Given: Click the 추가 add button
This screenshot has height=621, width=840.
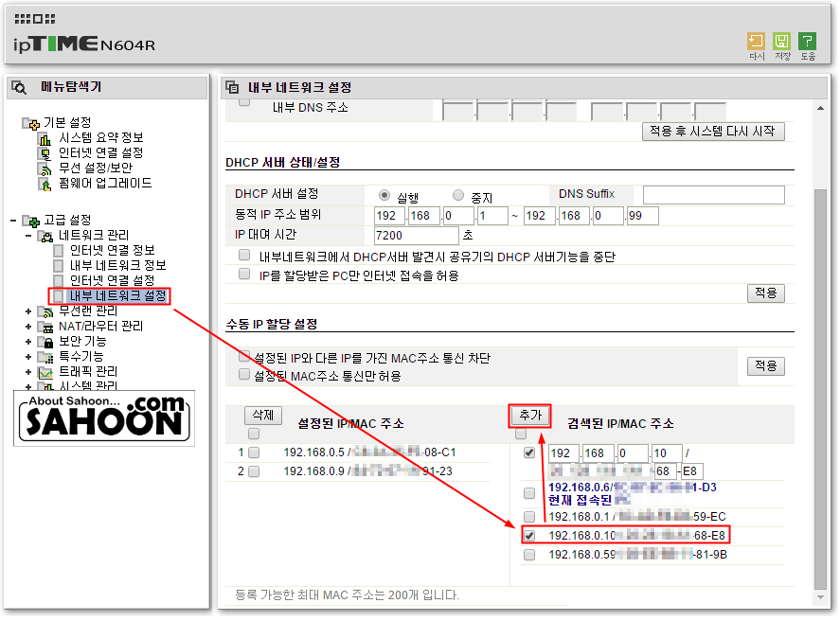Looking at the screenshot, I should tap(529, 416).
